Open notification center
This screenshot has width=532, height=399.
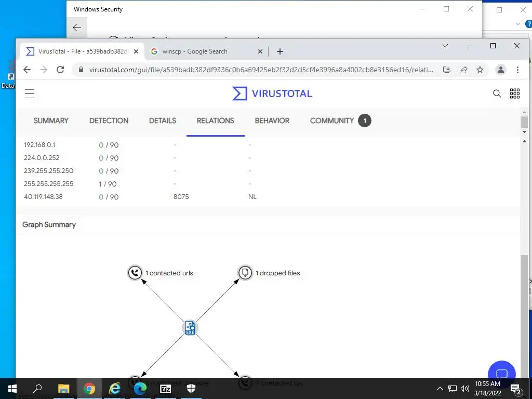[x=516, y=389]
